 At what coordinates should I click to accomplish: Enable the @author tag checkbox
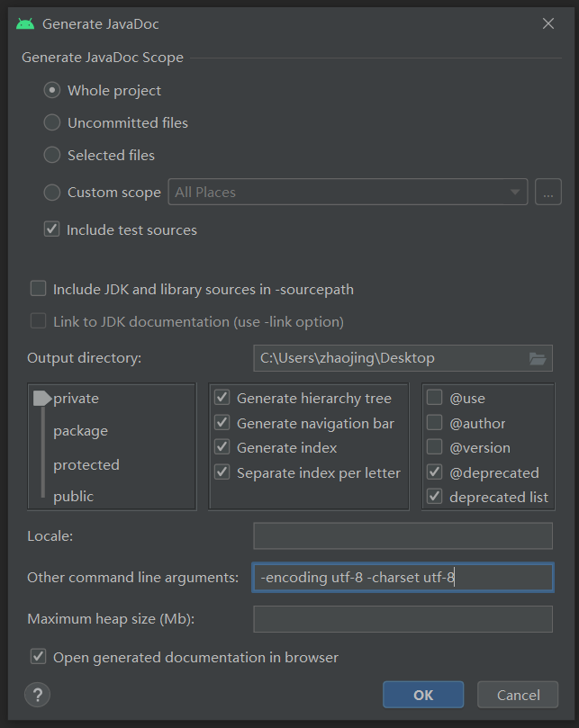tap(435, 423)
